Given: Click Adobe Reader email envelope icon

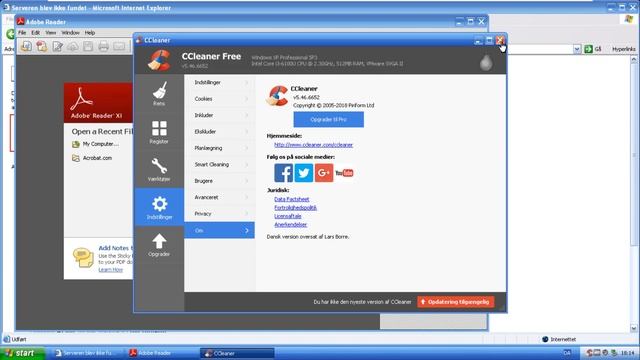Looking at the screenshot, I should point(119,46).
